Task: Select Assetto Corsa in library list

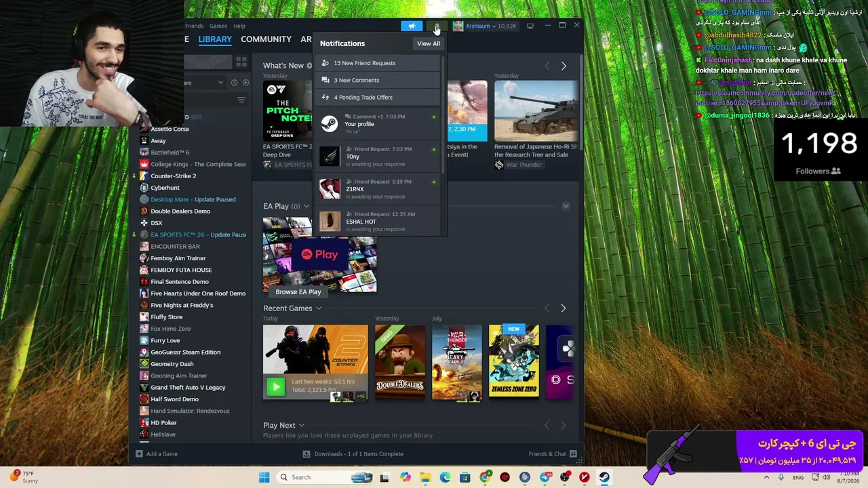Action: click(170, 129)
